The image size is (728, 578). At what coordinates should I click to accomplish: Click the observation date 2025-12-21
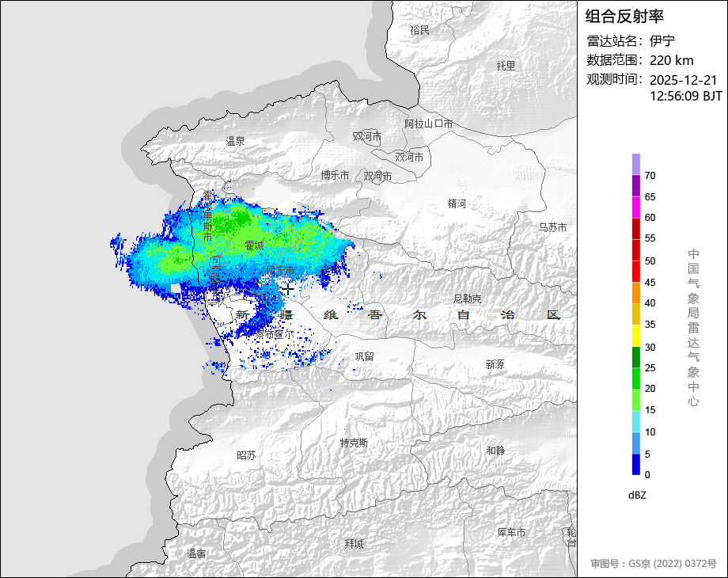684,80
